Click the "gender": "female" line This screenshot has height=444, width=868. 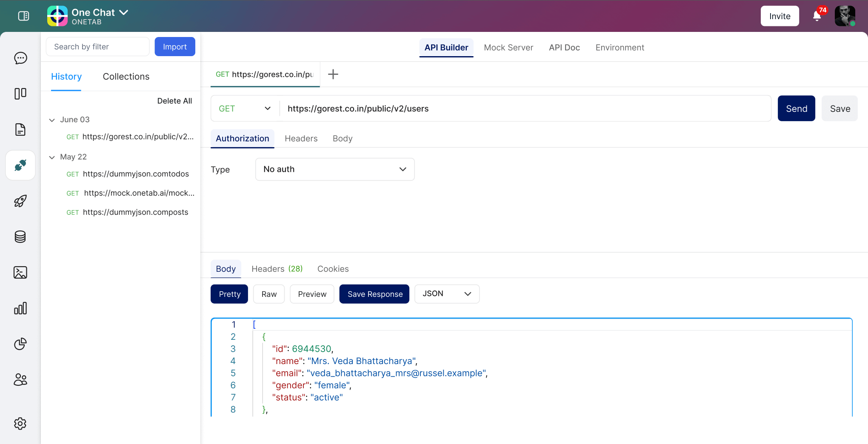click(x=311, y=385)
